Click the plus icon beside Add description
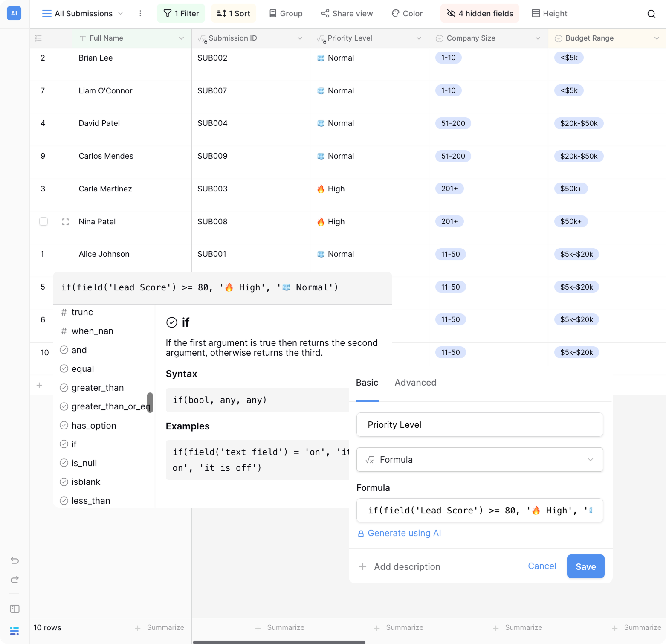The width and height of the screenshot is (666, 644). [x=362, y=566]
